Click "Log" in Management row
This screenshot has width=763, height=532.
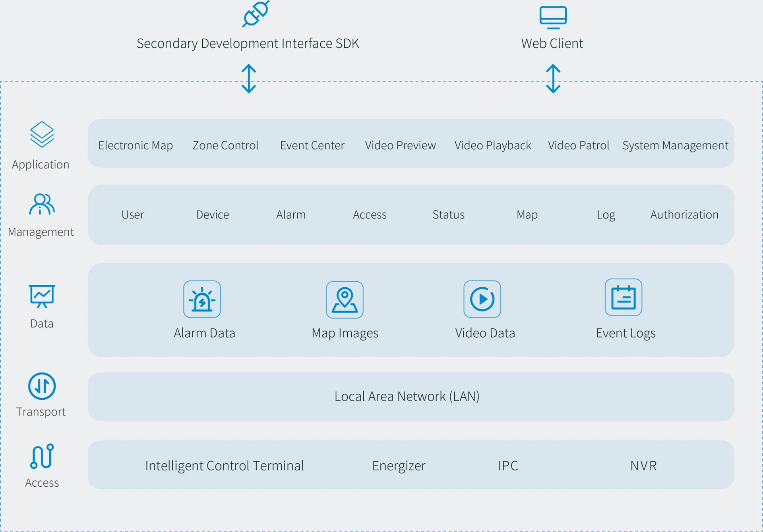point(606,215)
